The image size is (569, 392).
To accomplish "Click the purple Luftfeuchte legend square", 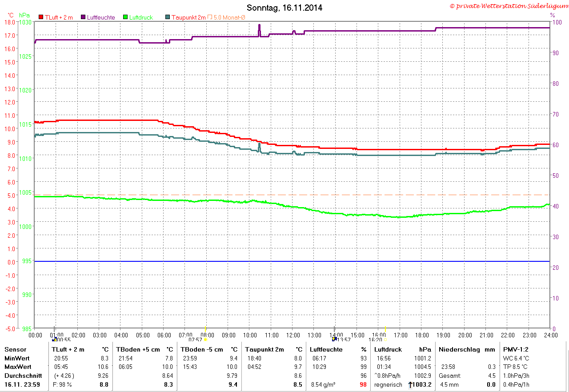I will coord(83,17).
